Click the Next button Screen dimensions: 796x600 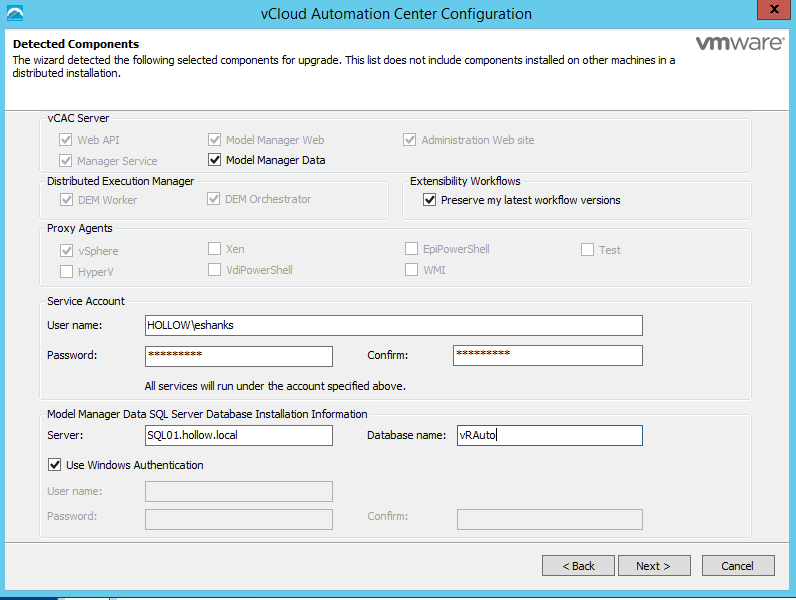[652, 566]
